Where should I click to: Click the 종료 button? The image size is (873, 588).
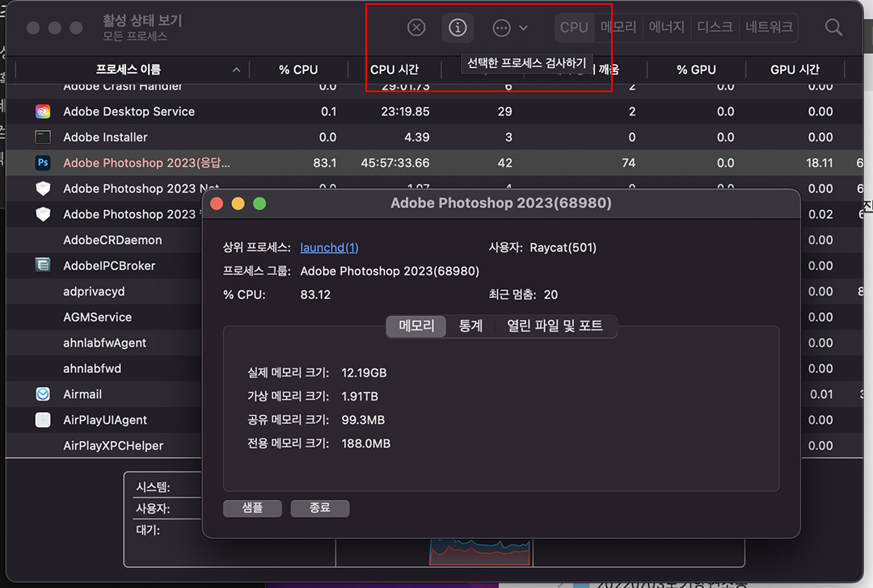click(x=319, y=508)
